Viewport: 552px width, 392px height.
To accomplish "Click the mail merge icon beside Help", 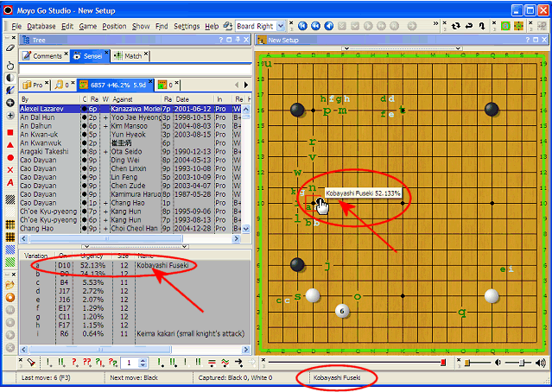I will [x=227, y=26].
